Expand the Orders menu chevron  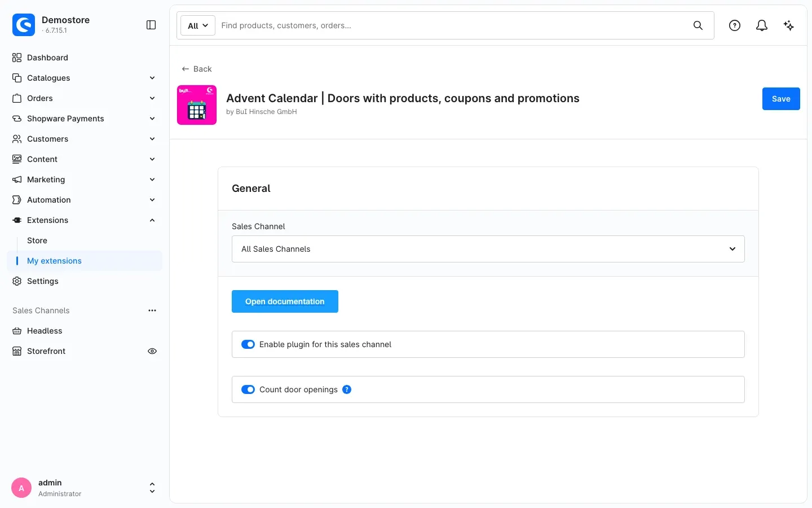152,98
